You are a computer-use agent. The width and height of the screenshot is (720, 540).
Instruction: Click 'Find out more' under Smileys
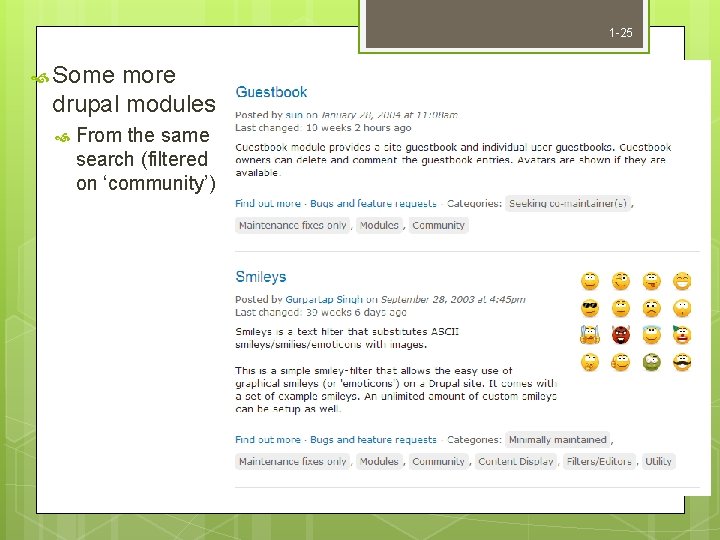(268, 439)
